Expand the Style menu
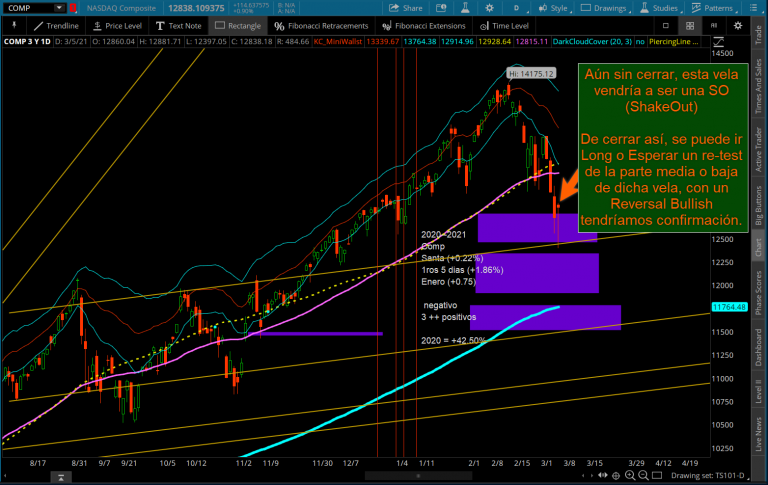Viewport: 768px width, 485px height. (553, 8)
